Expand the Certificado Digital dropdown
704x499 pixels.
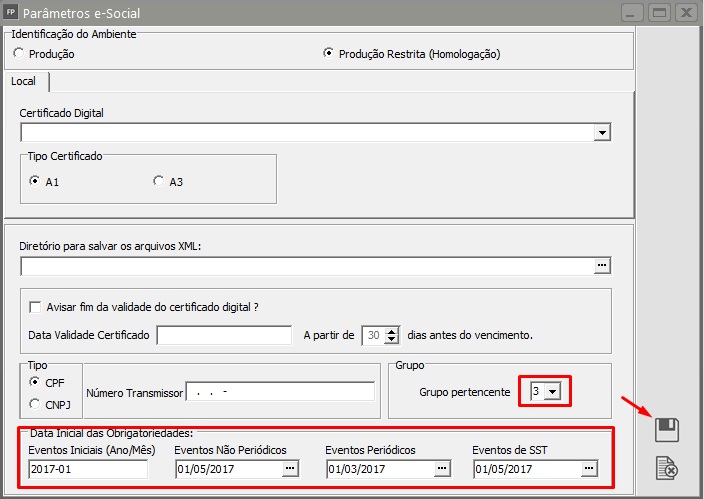602,132
